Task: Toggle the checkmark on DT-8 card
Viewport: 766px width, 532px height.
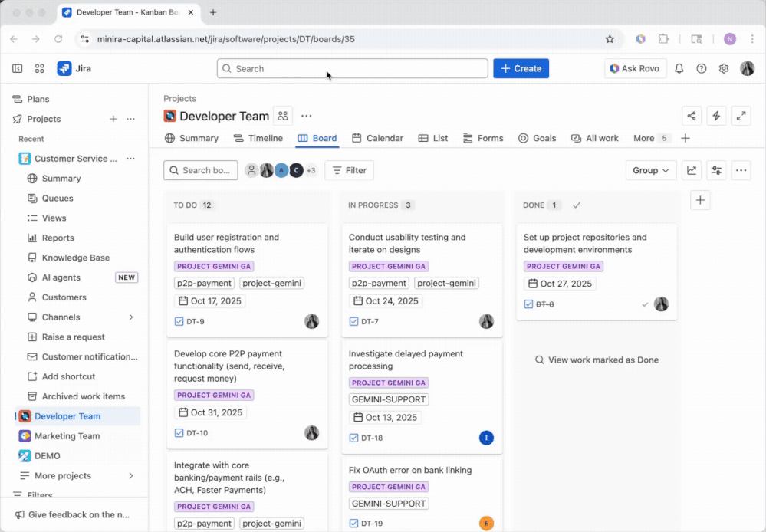Action: coord(645,304)
